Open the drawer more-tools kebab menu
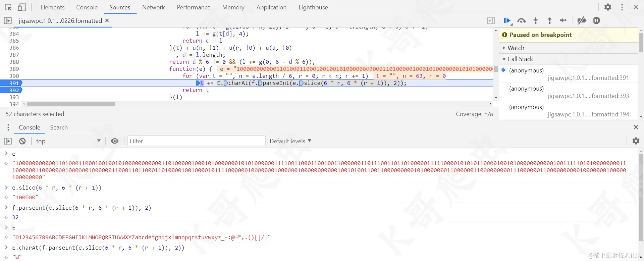644x261 pixels. coord(8,127)
